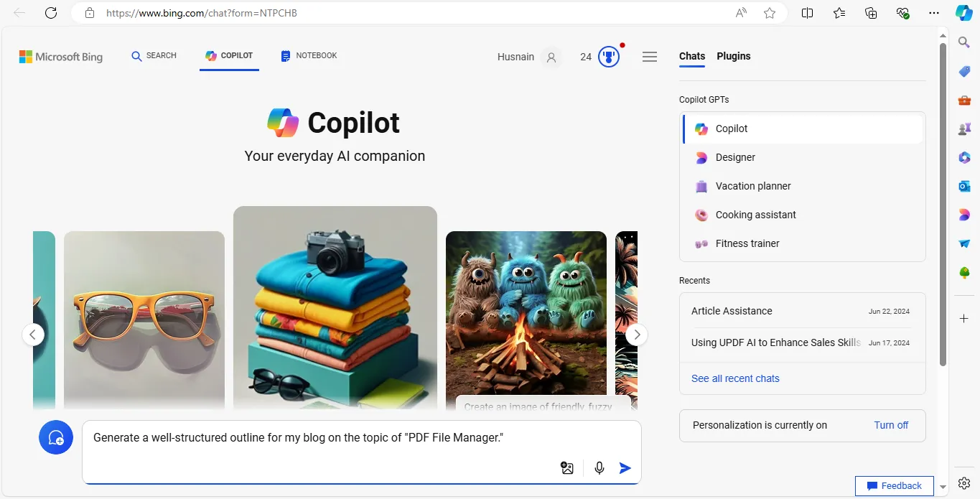This screenshot has width=980, height=499.
Task: Open the Edge browser settings gear
Action: [963, 482]
